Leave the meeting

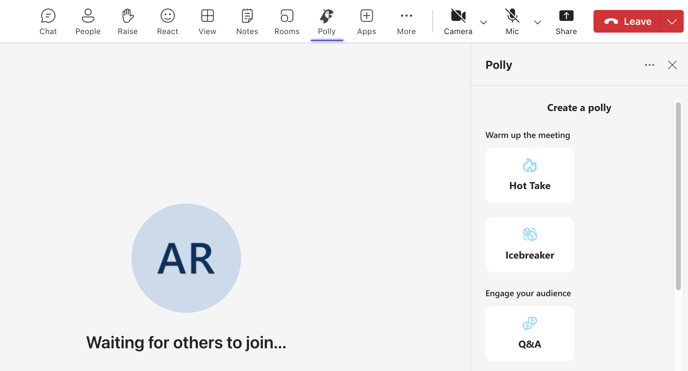coord(627,21)
